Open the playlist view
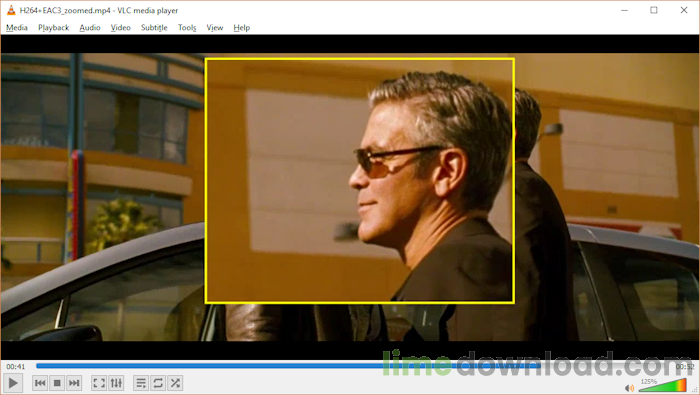 (x=141, y=383)
